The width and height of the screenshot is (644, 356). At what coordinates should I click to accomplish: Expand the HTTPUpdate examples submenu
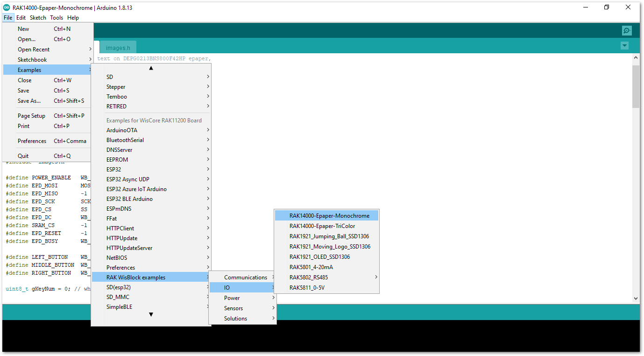coord(151,238)
